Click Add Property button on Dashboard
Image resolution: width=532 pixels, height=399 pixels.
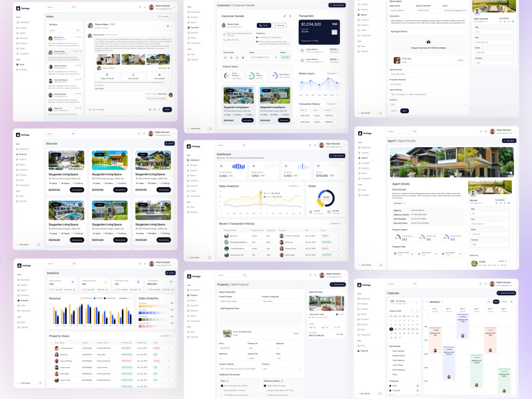(x=337, y=156)
